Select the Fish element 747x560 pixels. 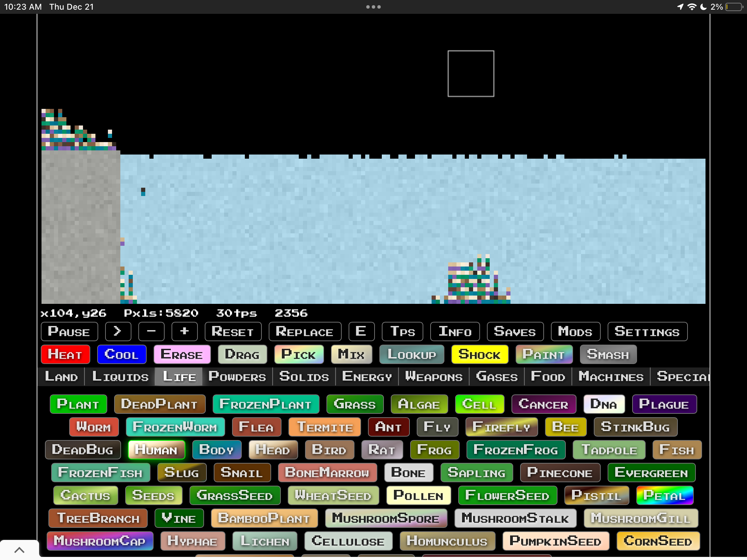pos(676,450)
